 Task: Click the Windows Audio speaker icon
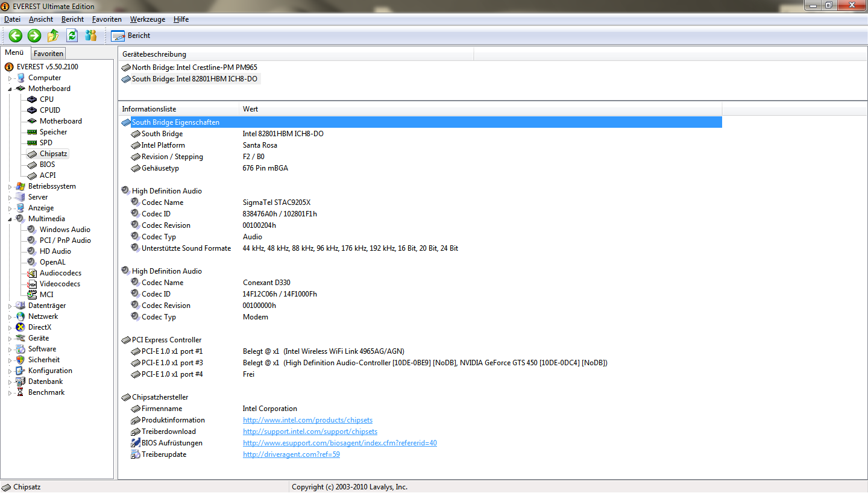tap(32, 230)
